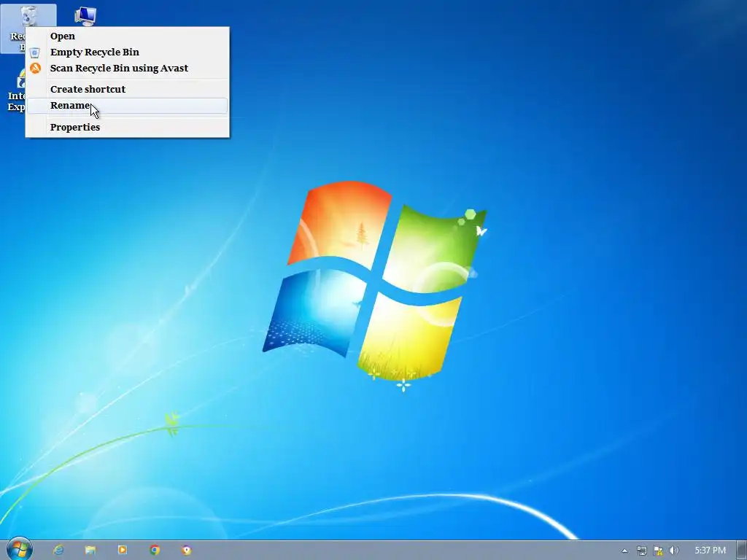The width and height of the screenshot is (747, 560).
Task: Click the volume speaker tray icon
Action: [673, 551]
